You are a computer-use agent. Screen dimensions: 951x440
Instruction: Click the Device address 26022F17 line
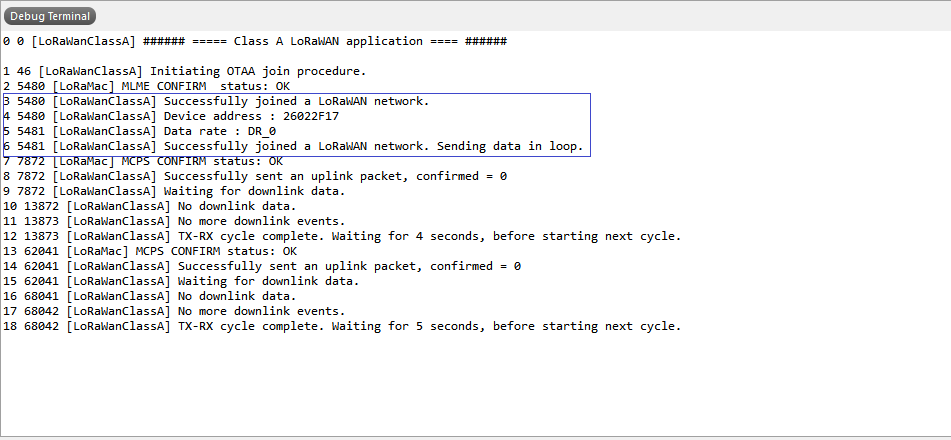point(170,117)
